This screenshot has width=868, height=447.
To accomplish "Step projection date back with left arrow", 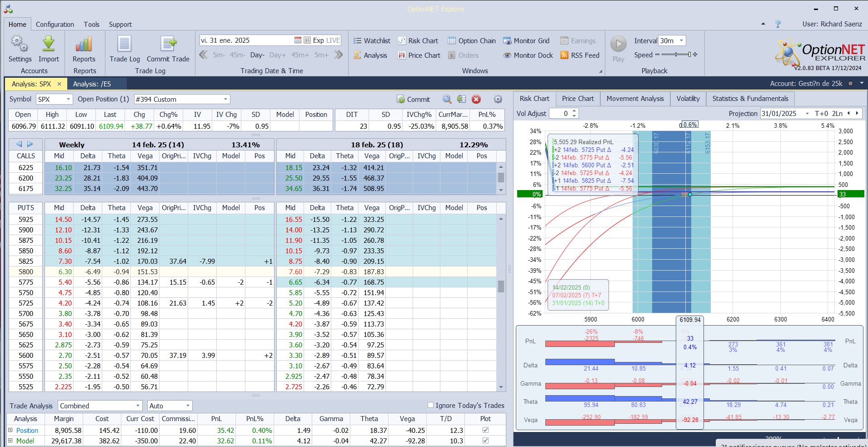I will pyautogui.click(x=848, y=113).
